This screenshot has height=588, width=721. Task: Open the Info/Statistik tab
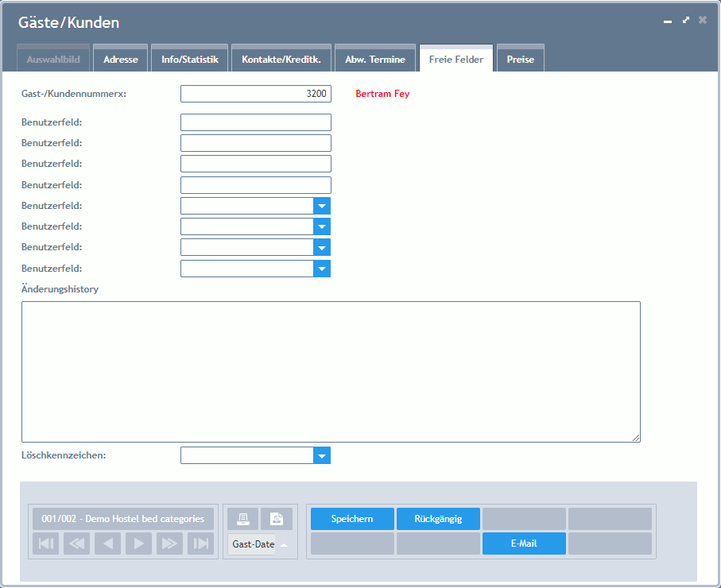(189, 59)
